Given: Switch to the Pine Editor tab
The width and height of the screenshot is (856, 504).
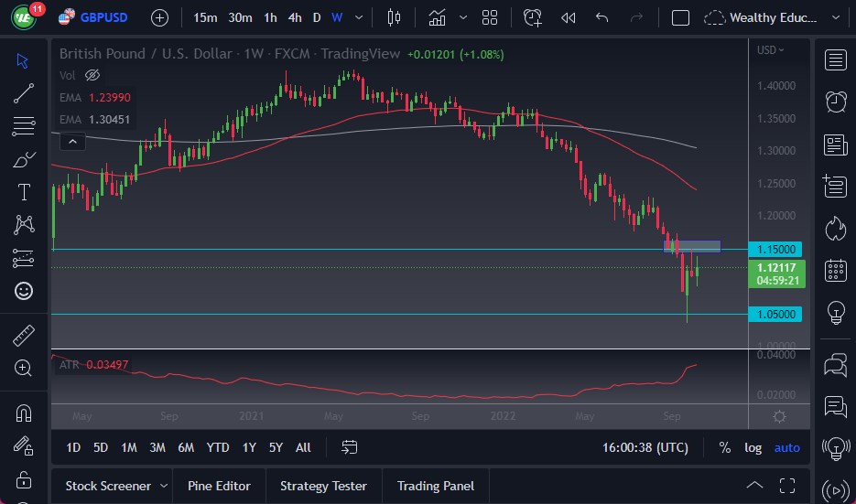Looking at the screenshot, I should (219, 486).
